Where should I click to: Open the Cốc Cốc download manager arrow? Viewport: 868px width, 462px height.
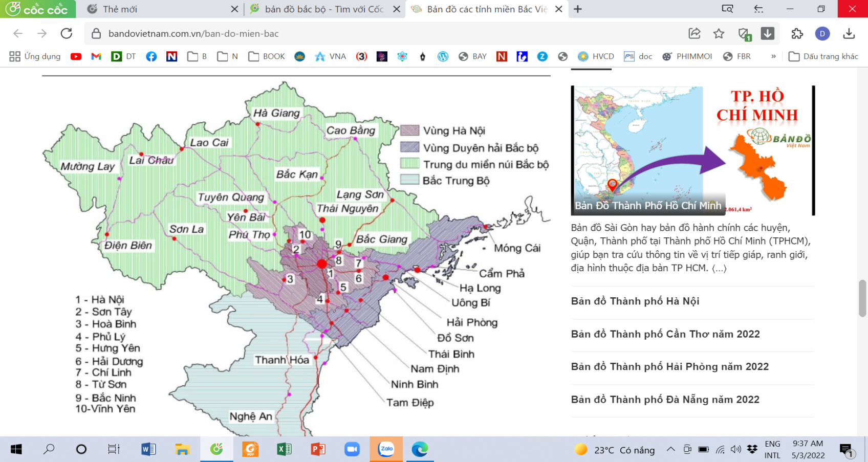pos(767,34)
